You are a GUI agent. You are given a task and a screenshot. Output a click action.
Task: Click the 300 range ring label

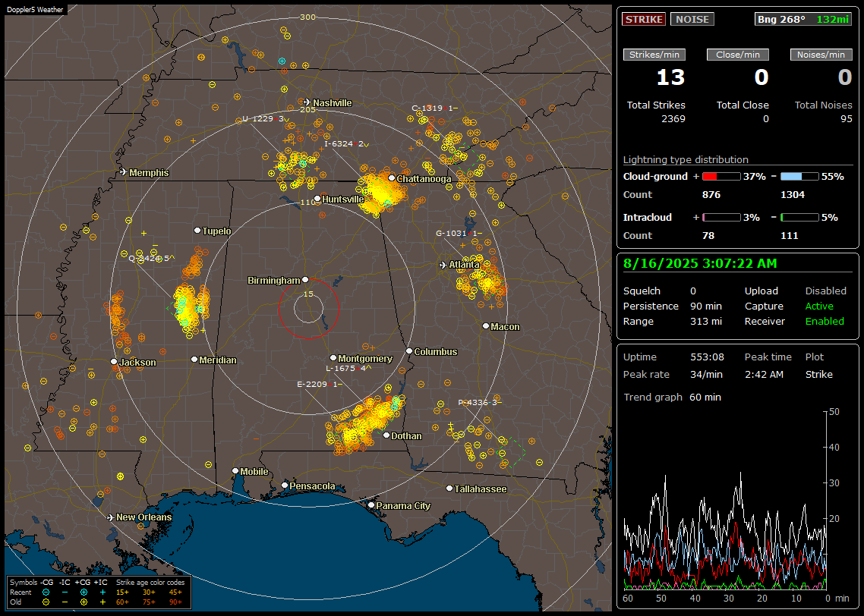[x=307, y=17]
